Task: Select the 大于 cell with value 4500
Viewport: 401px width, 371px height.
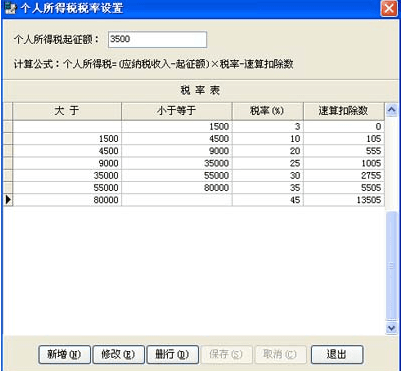Action: click(x=67, y=151)
